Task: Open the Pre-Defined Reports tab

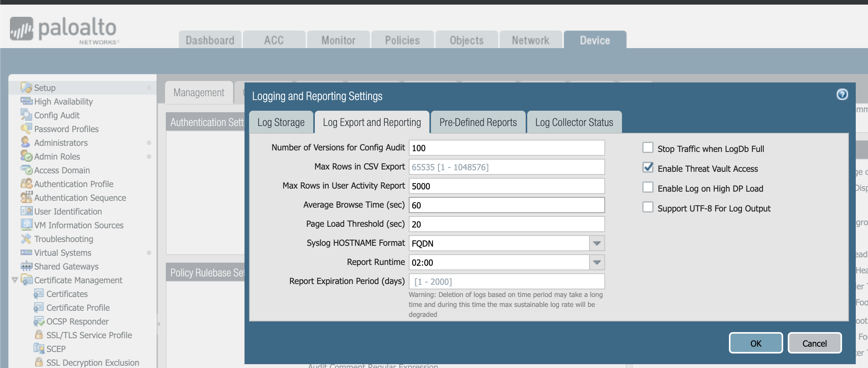Action: point(478,123)
